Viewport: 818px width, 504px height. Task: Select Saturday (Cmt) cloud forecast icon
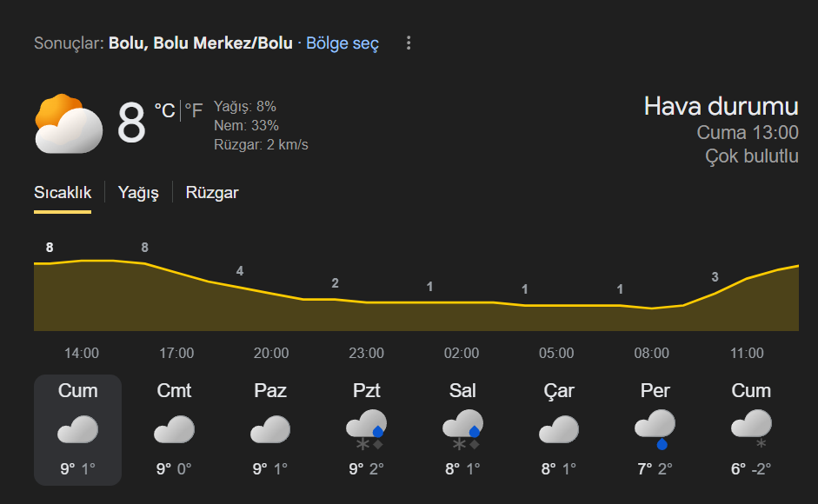pyautogui.click(x=174, y=429)
